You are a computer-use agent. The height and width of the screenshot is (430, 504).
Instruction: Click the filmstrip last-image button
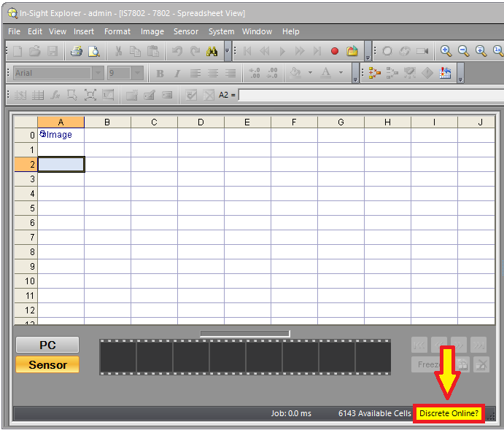pos(478,345)
